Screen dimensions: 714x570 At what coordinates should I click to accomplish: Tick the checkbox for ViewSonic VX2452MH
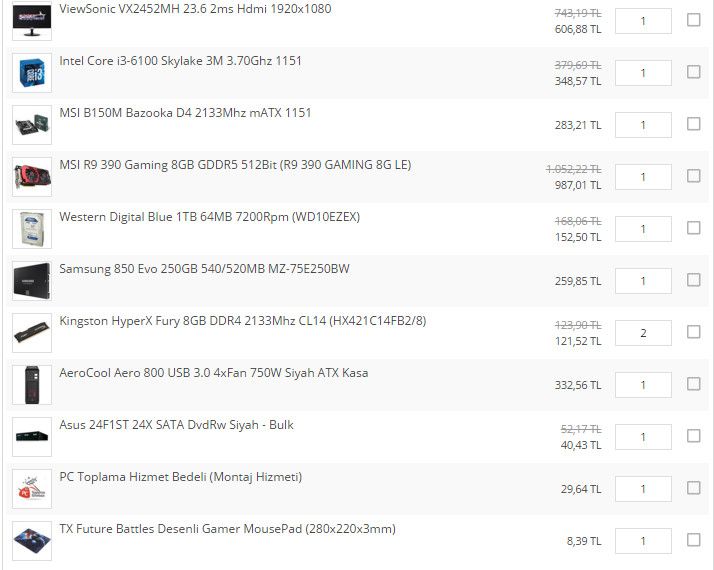(694, 20)
